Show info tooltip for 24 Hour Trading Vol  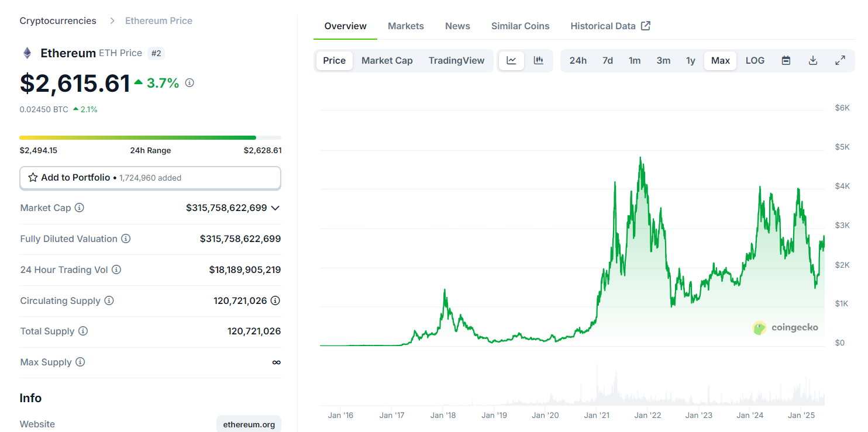116,269
